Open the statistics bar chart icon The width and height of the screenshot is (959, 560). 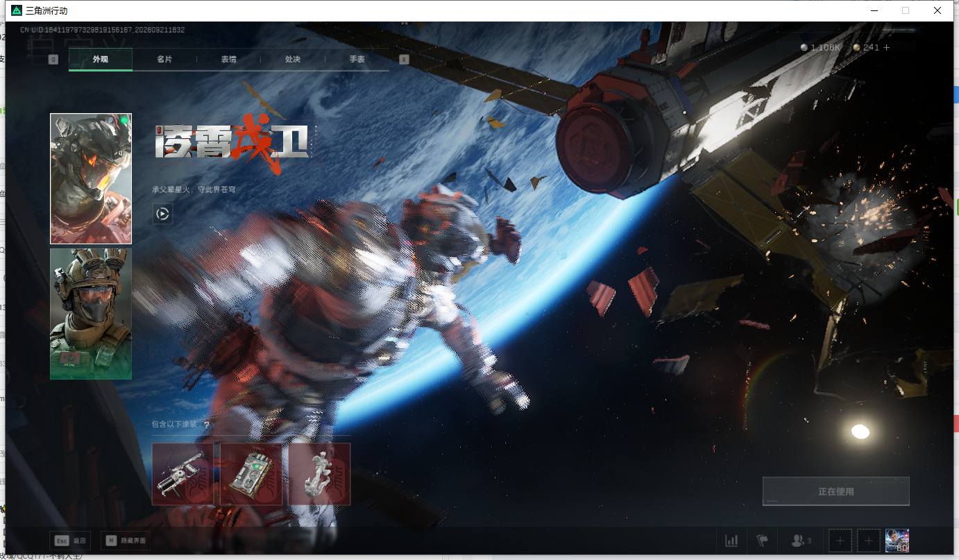pyautogui.click(x=731, y=541)
